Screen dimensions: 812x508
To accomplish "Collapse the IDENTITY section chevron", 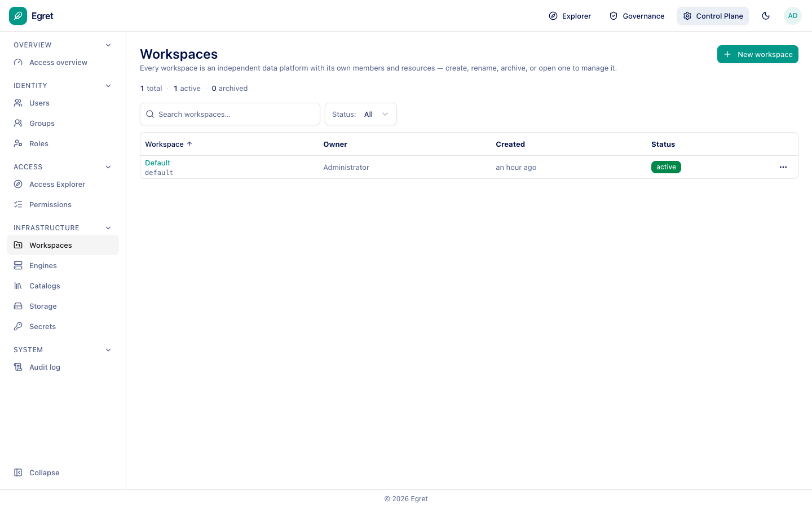I will [x=108, y=86].
